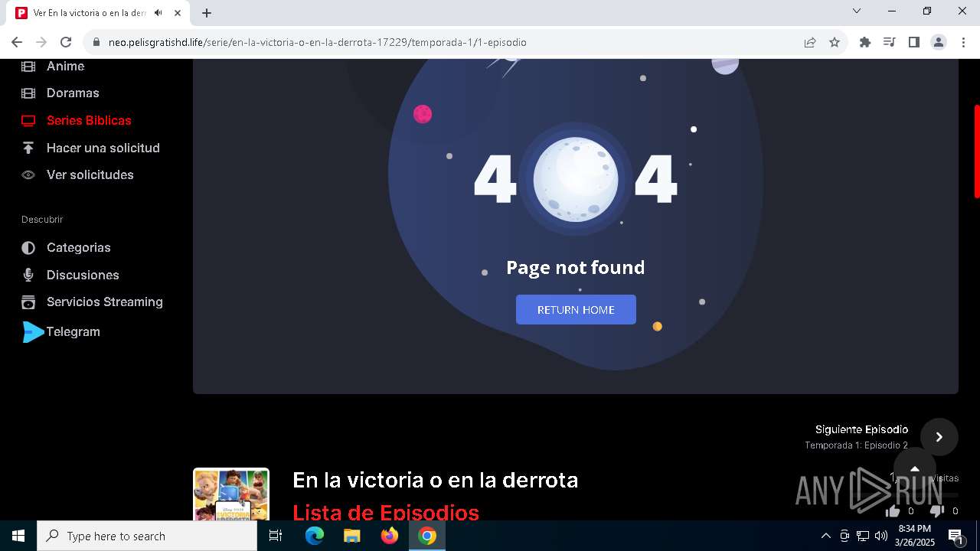The image size is (980, 551).
Task: Open the Telegram link
Action: tap(73, 331)
